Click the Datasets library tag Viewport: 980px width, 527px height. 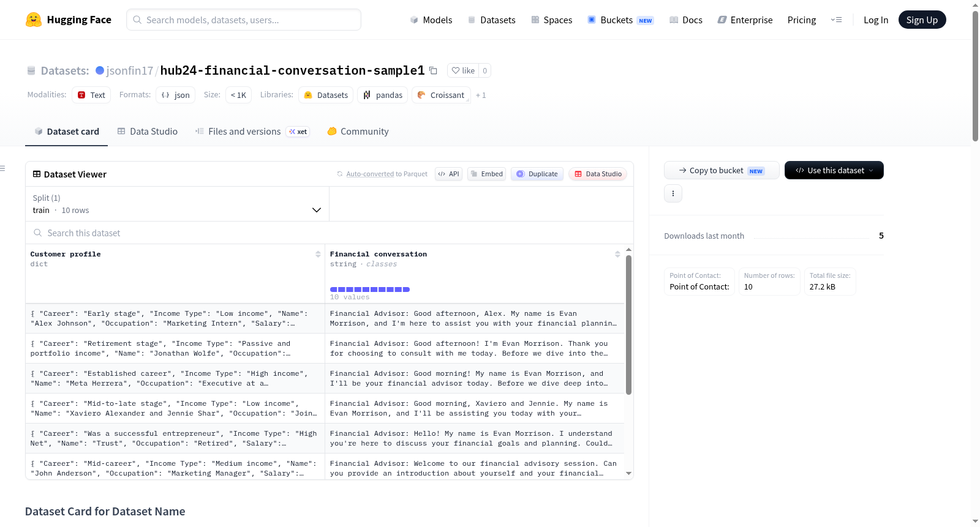(326, 95)
